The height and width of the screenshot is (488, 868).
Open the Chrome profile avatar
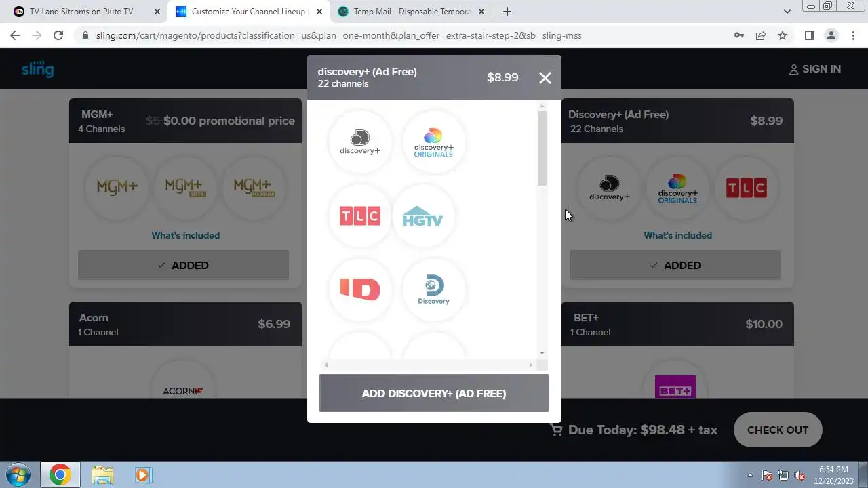point(831,35)
